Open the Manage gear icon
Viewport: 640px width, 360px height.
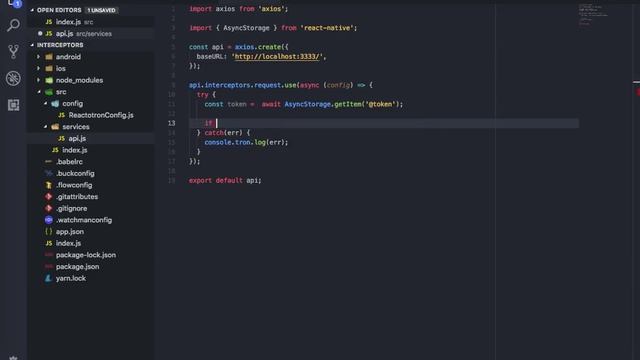(13, 358)
